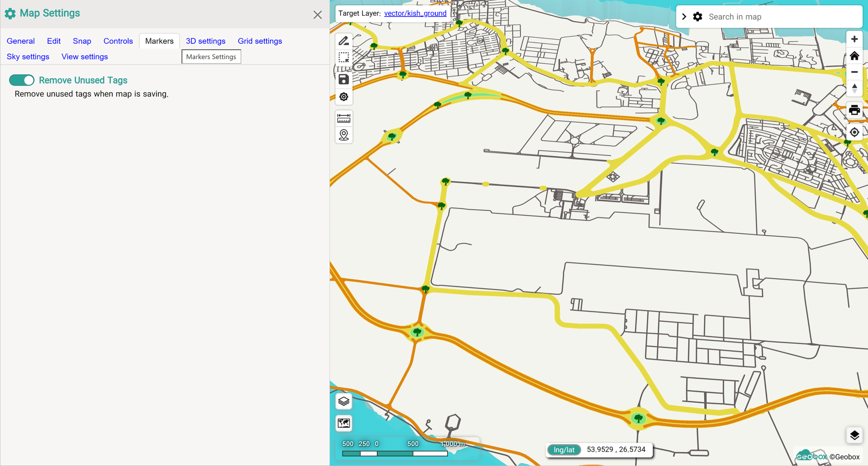Open the filled layers icon at bottom right
Screen dimensions: 868x466
pos(854,435)
